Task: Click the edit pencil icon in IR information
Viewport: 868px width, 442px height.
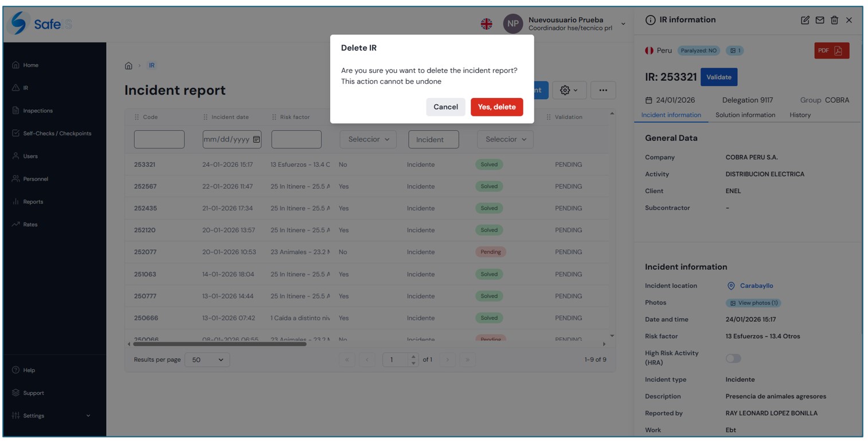Action: coord(805,20)
